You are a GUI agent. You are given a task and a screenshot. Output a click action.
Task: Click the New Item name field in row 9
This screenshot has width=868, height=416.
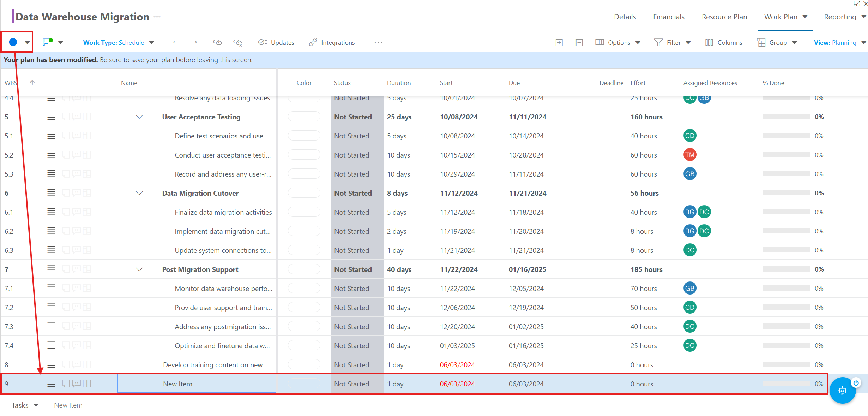(197, 384)
